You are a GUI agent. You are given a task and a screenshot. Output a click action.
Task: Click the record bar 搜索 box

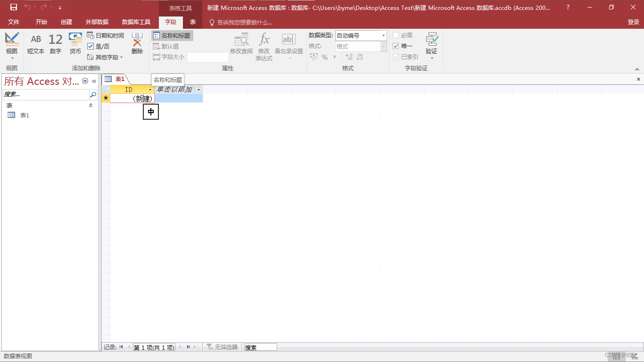[x=260, y=347]
